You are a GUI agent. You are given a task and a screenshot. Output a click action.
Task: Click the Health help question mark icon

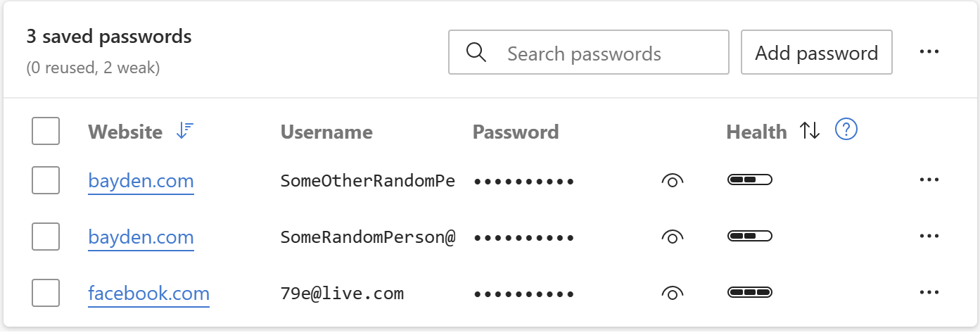coord(846,130)
